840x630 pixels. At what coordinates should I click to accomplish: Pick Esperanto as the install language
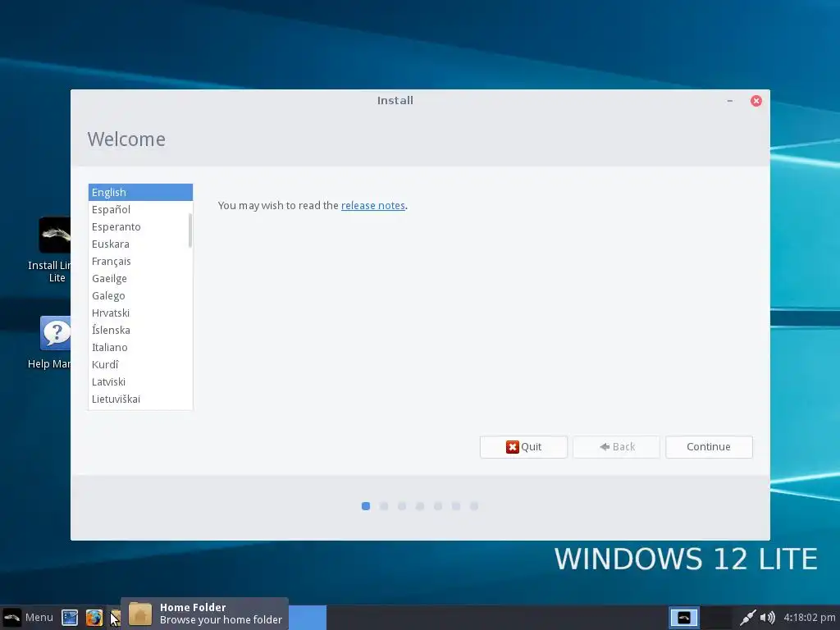140,226
